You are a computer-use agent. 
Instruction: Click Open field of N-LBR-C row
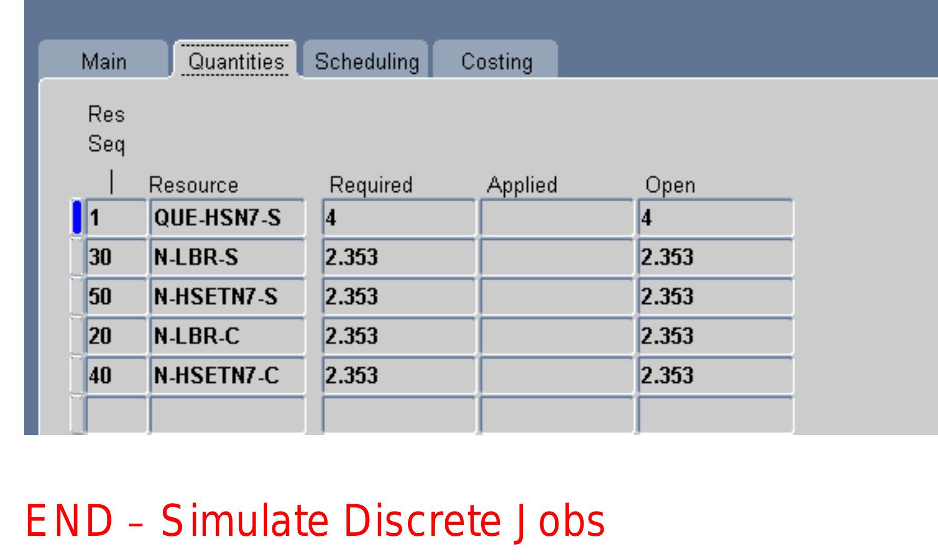pos(715,336)
